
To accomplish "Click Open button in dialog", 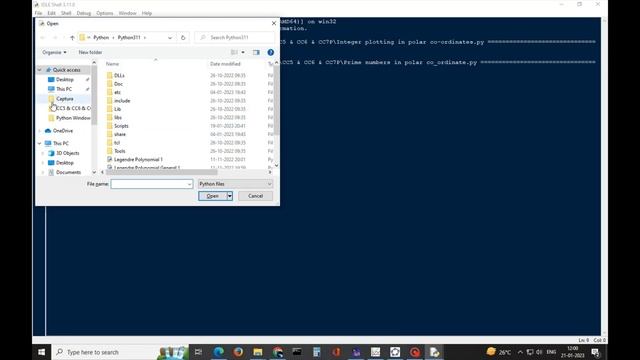I will pyautogui.click(x=213, y=196).
